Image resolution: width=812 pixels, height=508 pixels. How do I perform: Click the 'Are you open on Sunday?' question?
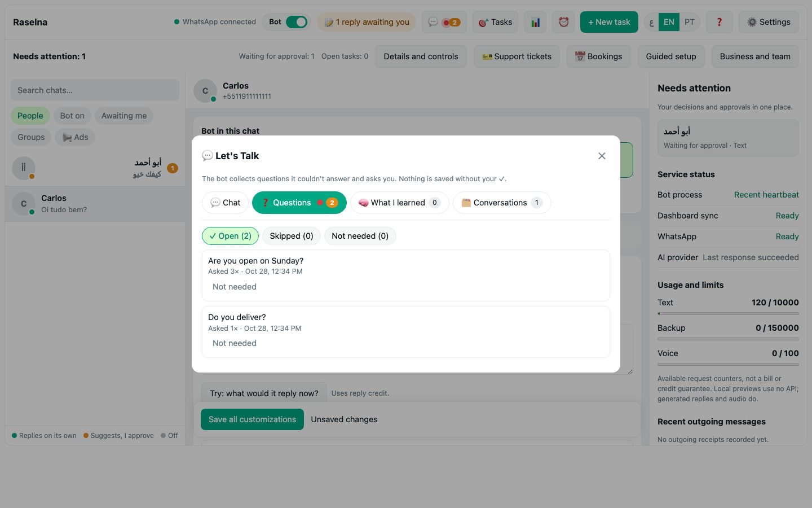[x=255, y=261]
